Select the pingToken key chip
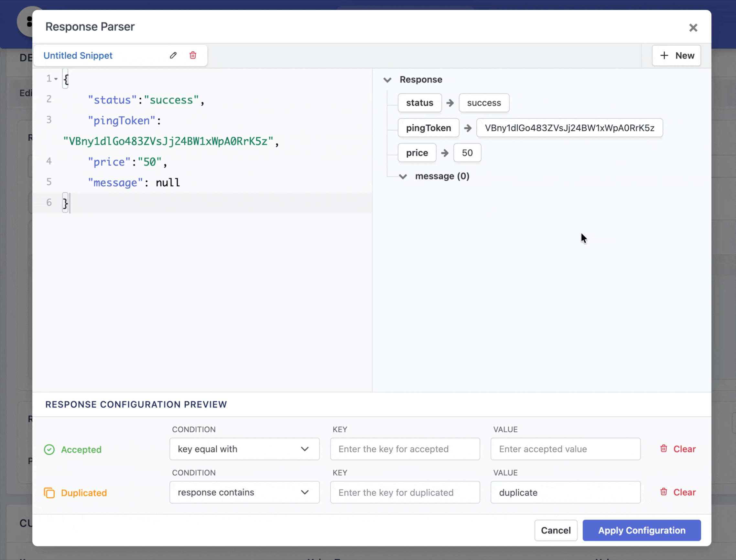 pos(428,128)
